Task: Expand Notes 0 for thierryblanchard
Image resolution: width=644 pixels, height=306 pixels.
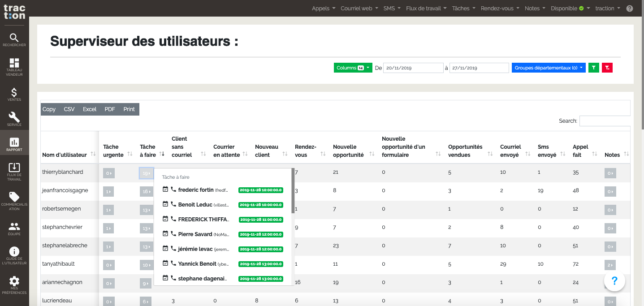Action: (x=610, y=173)
